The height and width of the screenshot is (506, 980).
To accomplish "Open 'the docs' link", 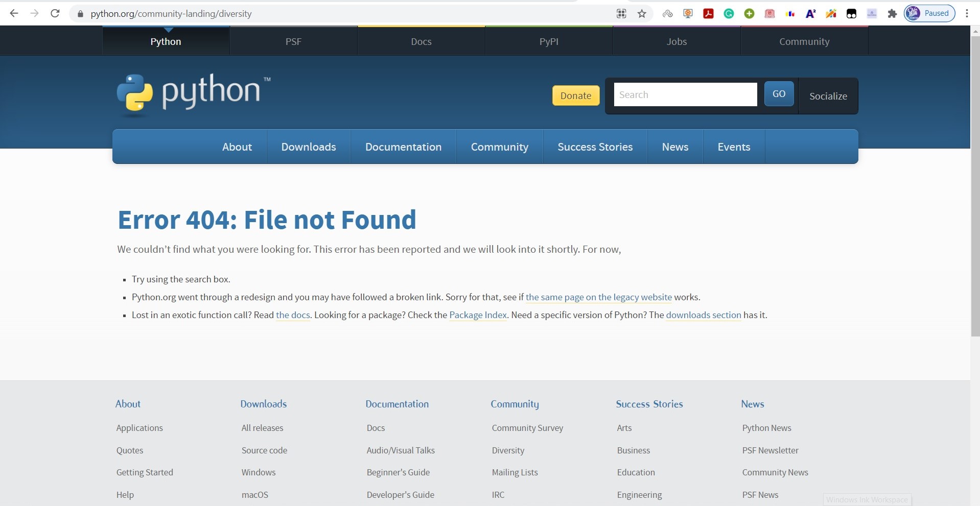I will pos(293,315).
